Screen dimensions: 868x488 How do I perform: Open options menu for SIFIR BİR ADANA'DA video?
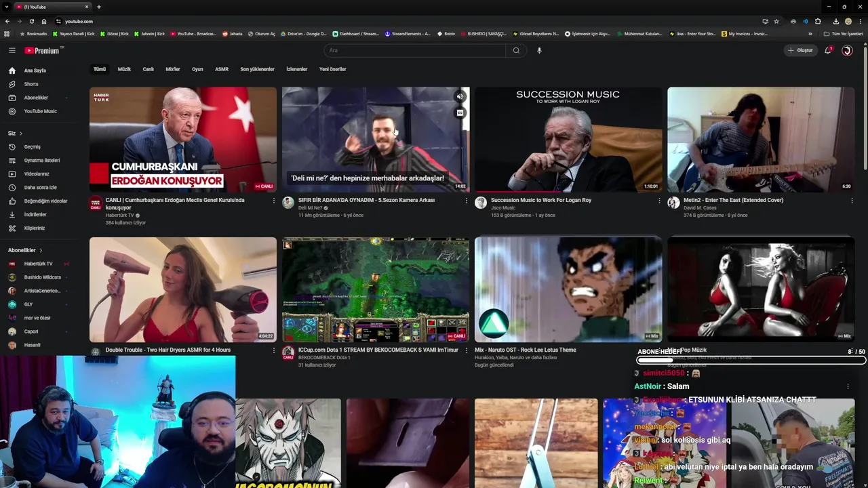tap(467, 201)
